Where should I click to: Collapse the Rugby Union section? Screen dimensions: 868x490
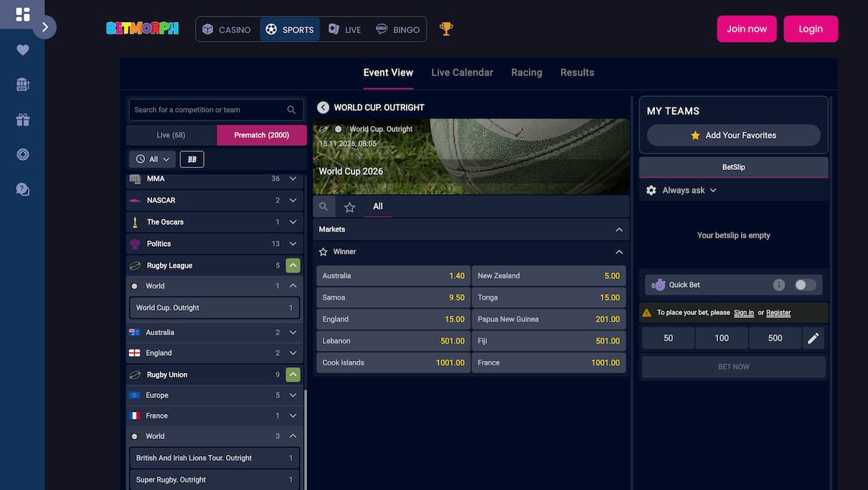point(293,374)
